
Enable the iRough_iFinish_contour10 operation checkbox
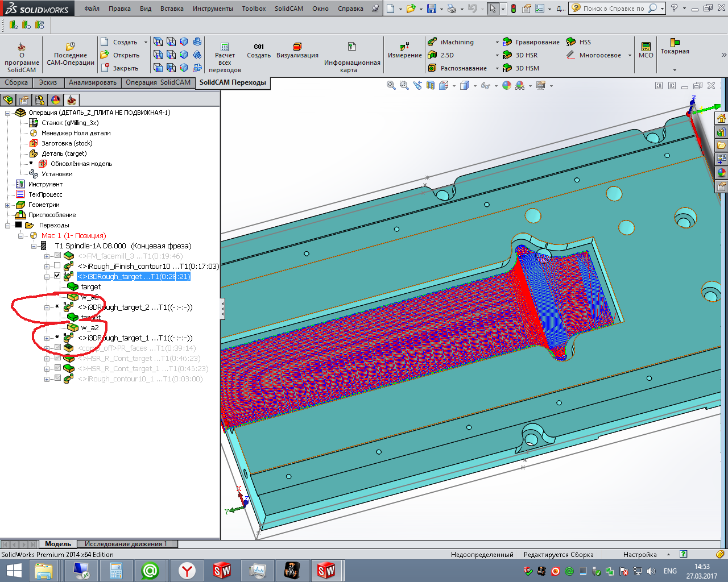click(57, 266)
